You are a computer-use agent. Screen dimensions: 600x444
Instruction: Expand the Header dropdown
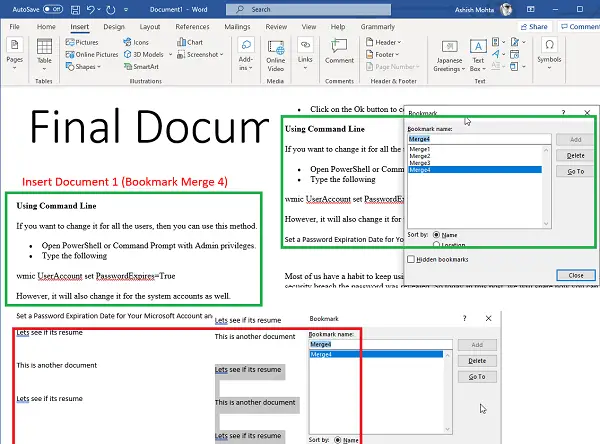click(399, 42)
